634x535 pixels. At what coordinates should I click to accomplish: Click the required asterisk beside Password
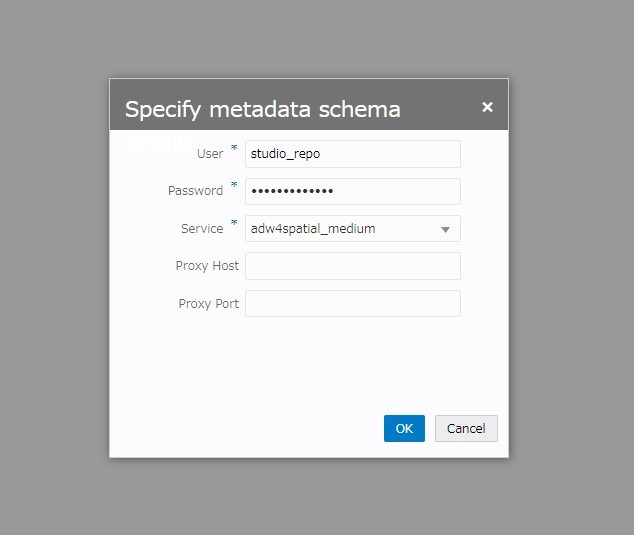pos(234,186)
